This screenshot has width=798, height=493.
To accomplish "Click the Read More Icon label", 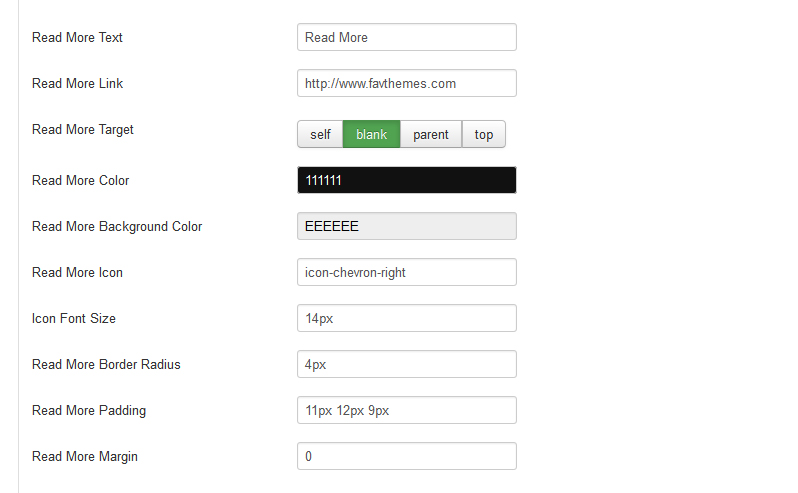I will point(77,272).
